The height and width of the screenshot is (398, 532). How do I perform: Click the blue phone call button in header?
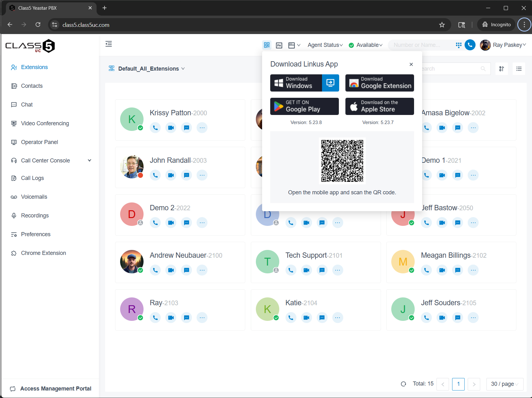470,45
